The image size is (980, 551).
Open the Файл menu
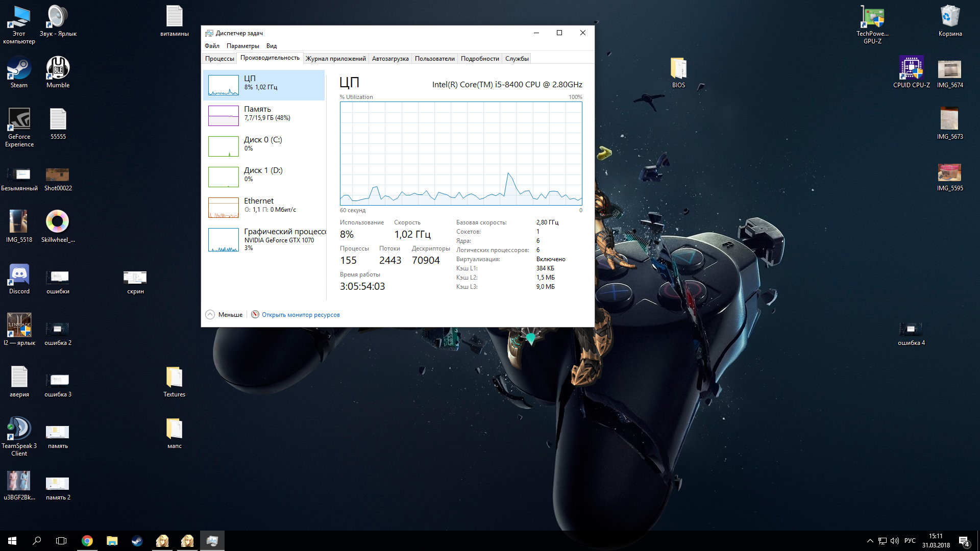pyautogui.click(x=212, y=46)
